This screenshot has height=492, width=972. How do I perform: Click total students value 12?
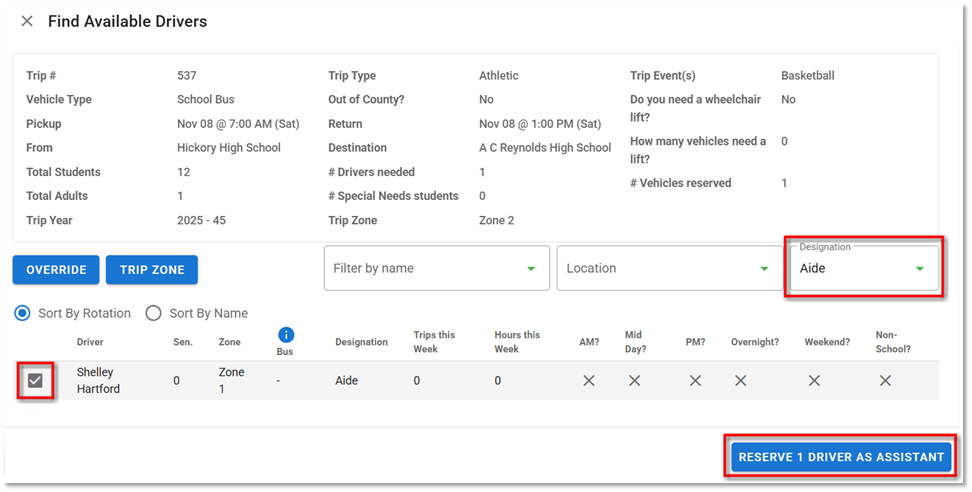click(183, 172)
